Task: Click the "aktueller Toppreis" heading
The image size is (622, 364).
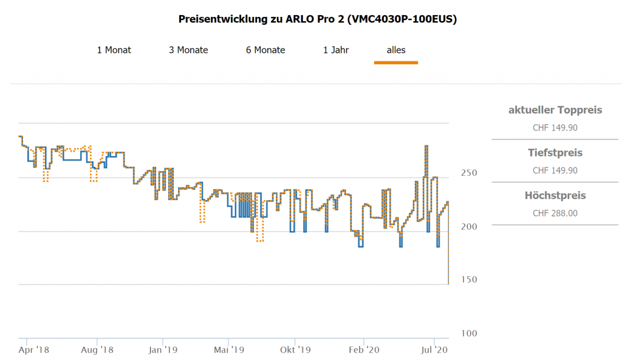Action: click(555, 110)
